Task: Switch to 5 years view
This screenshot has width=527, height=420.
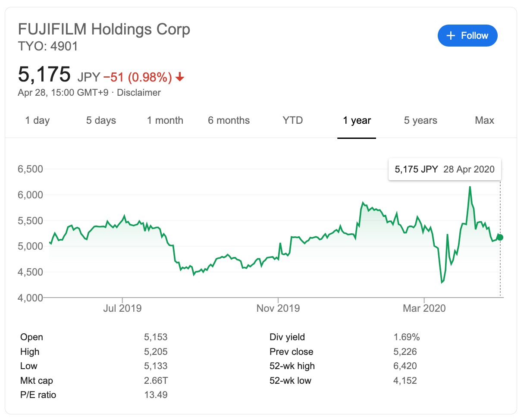Action: [x=420, y=120]
